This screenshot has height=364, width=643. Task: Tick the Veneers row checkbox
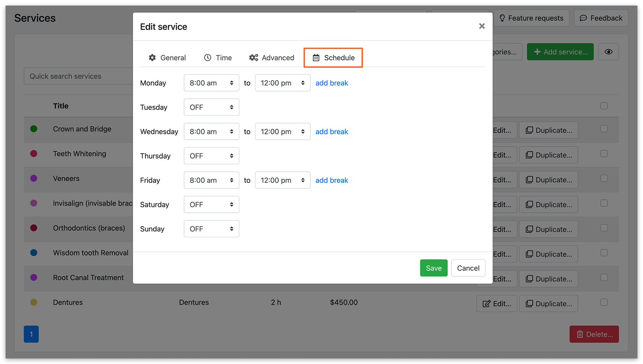[x=604, y=178]
